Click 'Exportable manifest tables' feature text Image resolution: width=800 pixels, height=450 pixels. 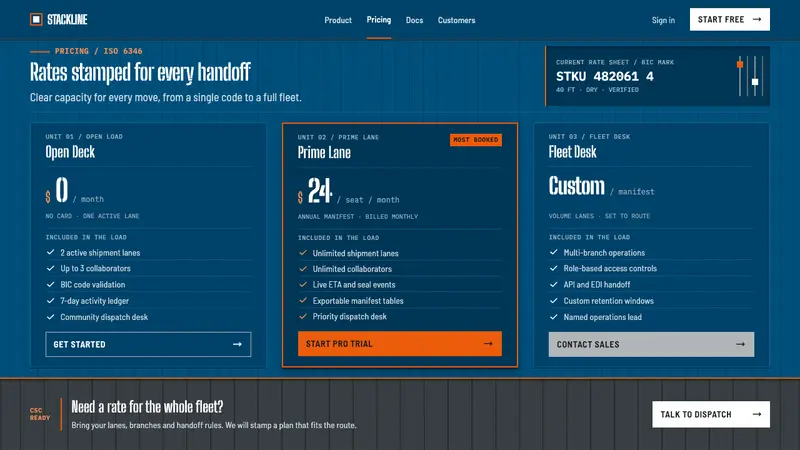pyautogui.click(x=358, y=301)
